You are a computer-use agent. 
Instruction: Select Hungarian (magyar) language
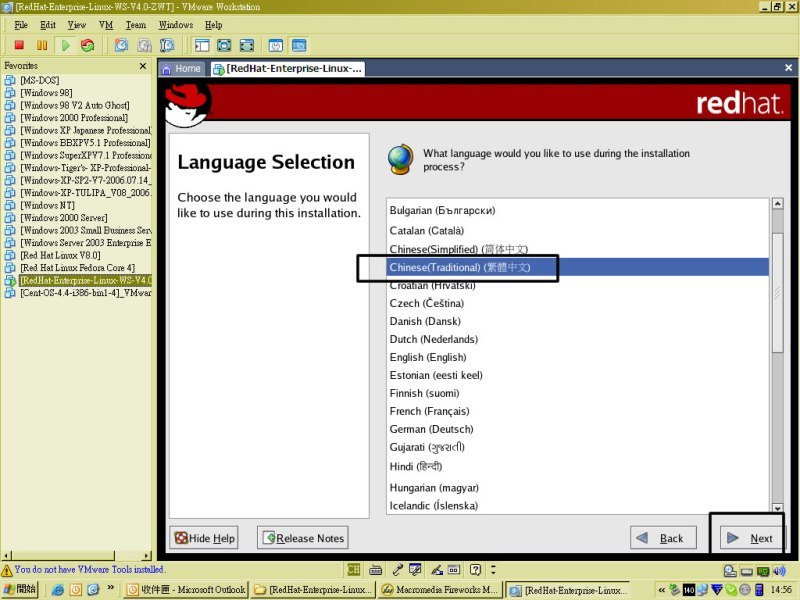click(577, 488)
